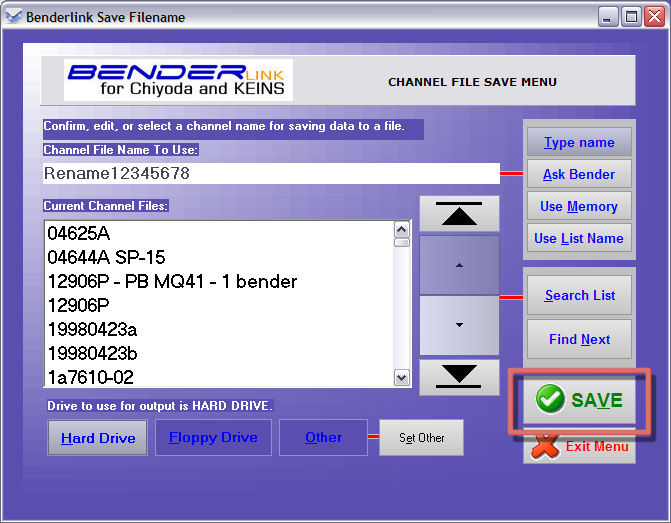Click the Channel File Name input field

pyautogui.click(x=270, y=174)
